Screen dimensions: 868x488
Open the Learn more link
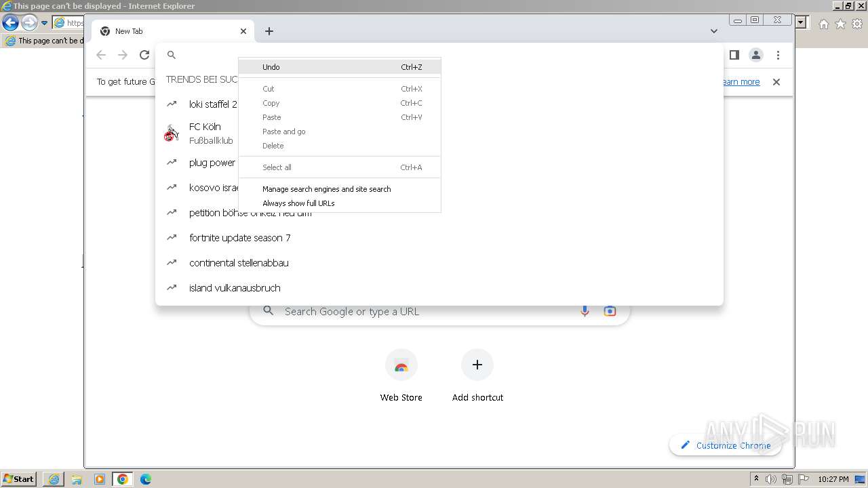point(741,82)
